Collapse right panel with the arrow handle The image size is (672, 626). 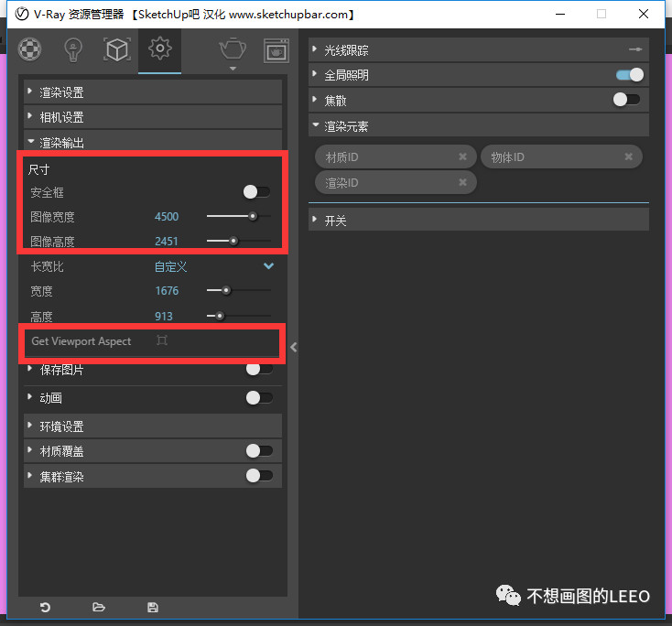294,347
